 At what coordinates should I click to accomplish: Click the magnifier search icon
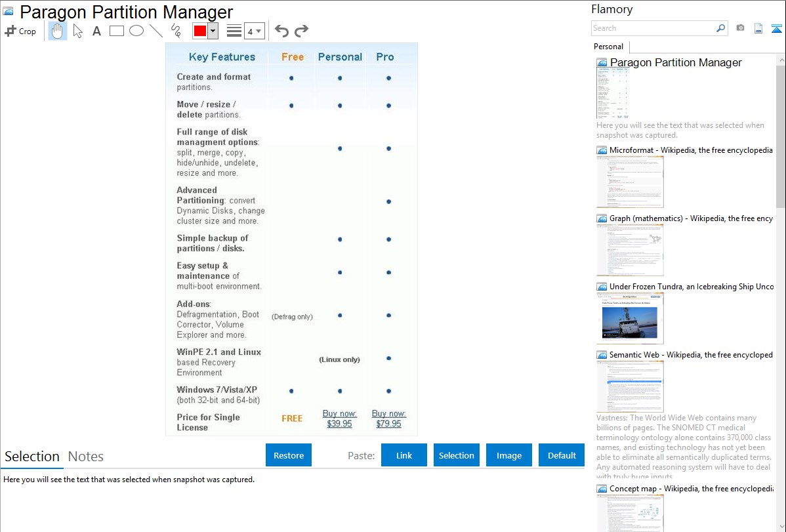[x=721, y=28]
